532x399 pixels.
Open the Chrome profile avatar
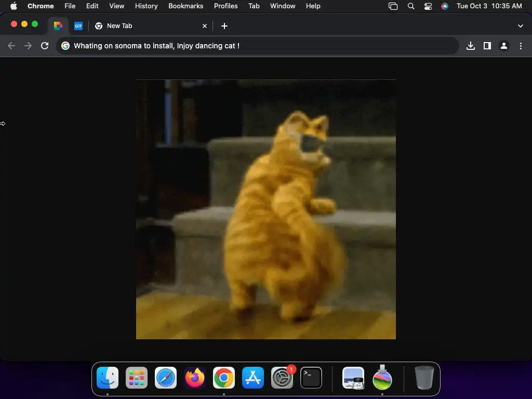pyautogui.click(x=504, y=46)
